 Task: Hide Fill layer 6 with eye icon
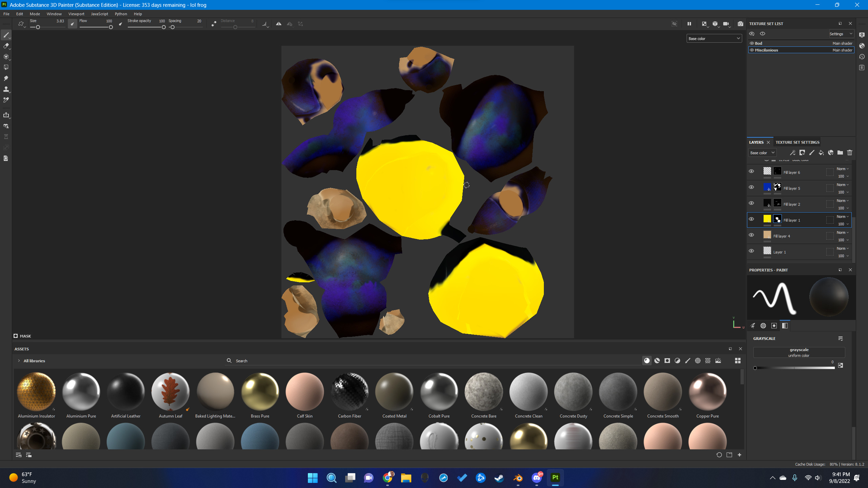click(751, 171)
